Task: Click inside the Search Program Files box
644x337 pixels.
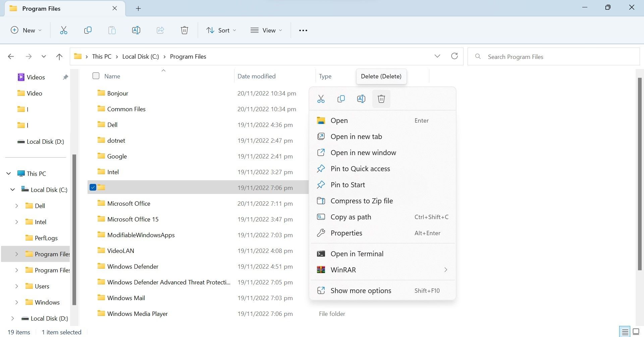Action: pos(553,57)
